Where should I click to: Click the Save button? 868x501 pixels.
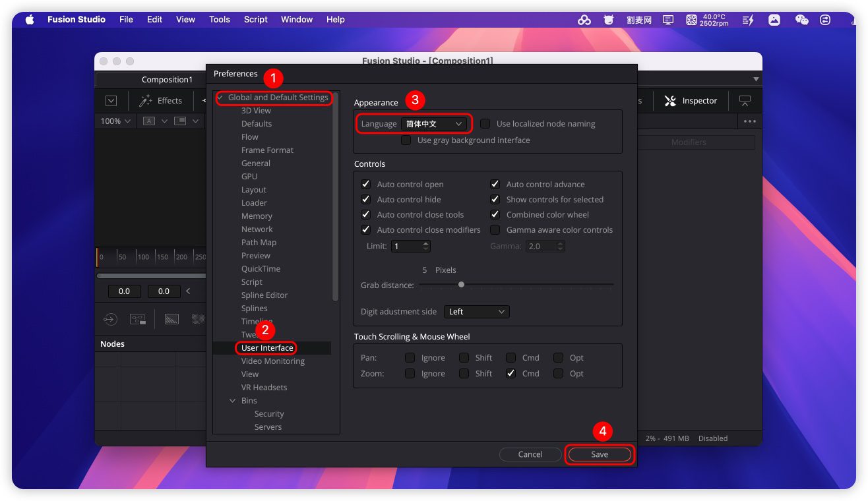click(599, 454)
